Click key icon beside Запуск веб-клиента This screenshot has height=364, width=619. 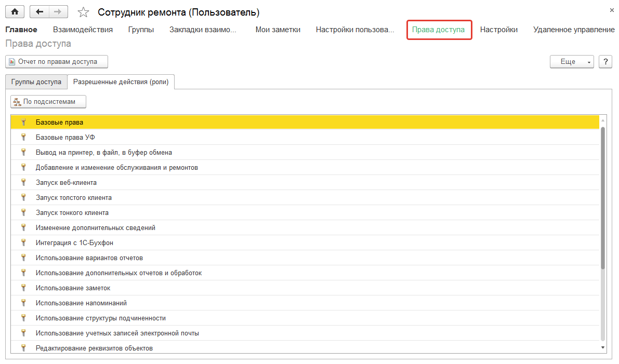click(x=24, y=182)
